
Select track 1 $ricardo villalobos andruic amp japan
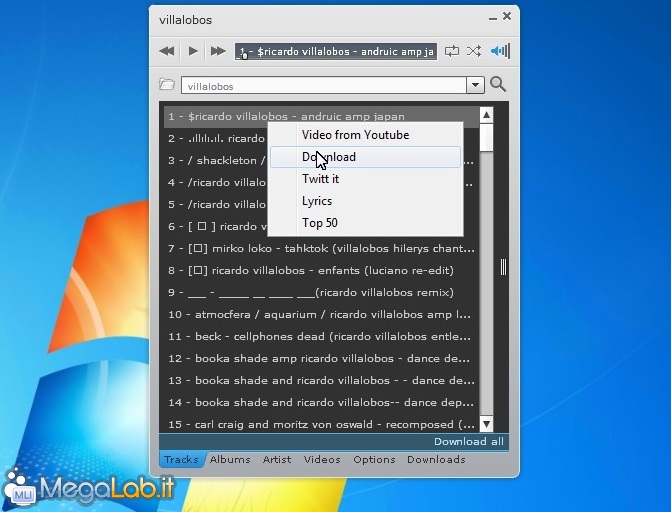click(321, 116)
